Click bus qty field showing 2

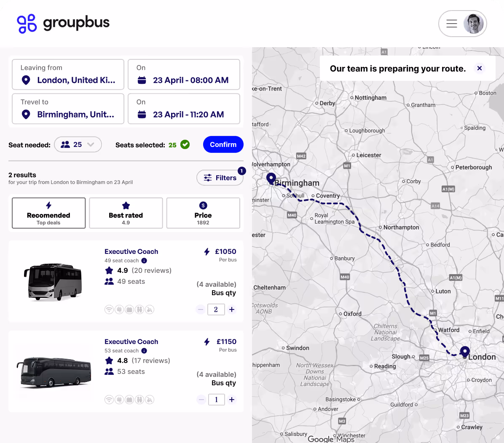[x=216, y=310]
